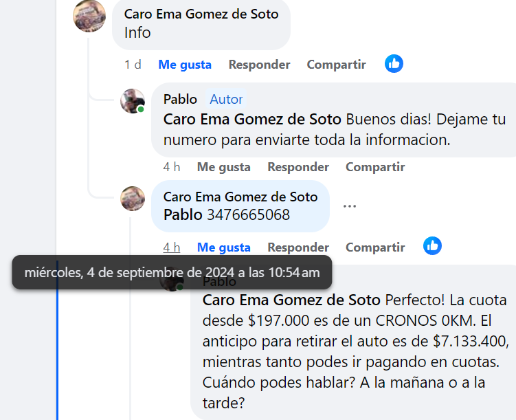Toggle "Me gusta" on Pablo's "Buenos dias" reply

[x=224, y=167]
